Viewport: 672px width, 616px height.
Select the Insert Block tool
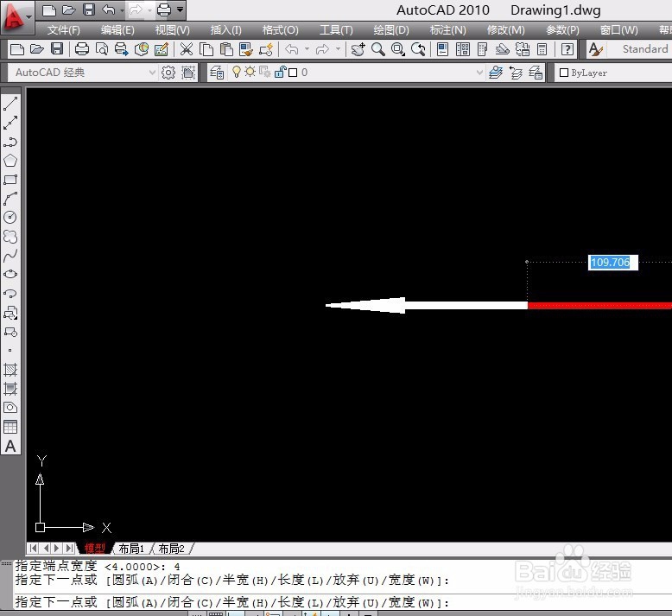pyautogui.click(x=10, y=313)
